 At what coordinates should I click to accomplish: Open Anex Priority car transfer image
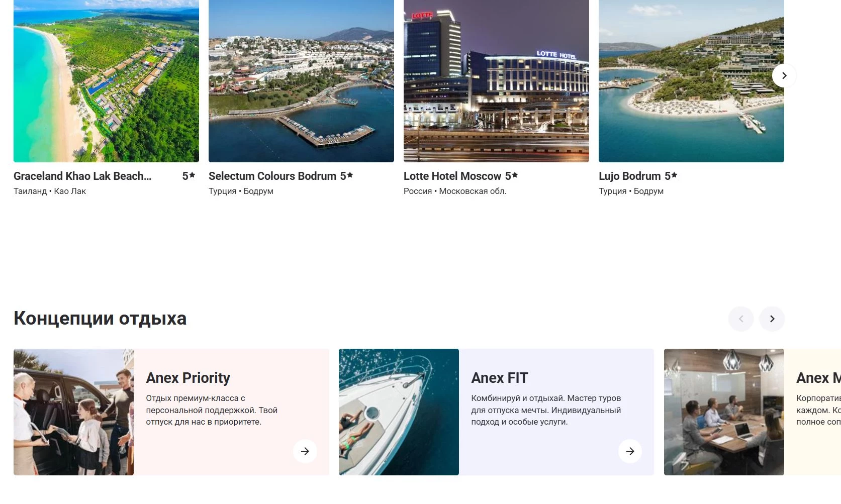73,412
